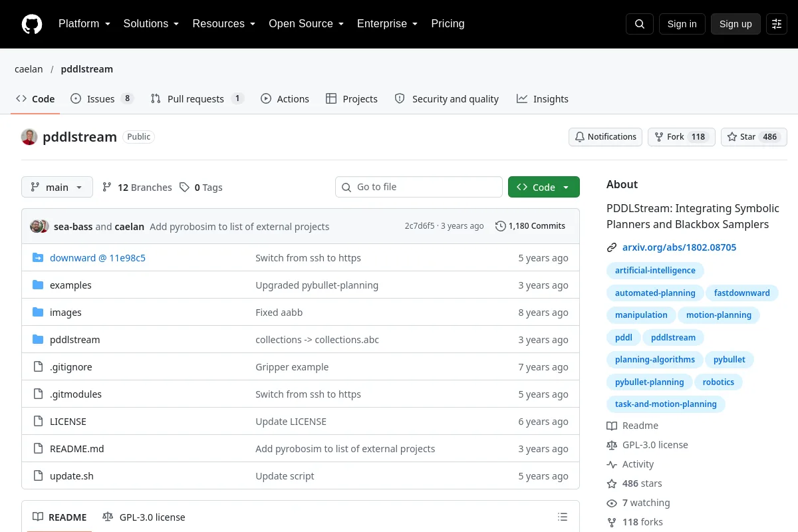Switch to the Insights tab
The image size is (798, 532).
click(x=543, y=99)
